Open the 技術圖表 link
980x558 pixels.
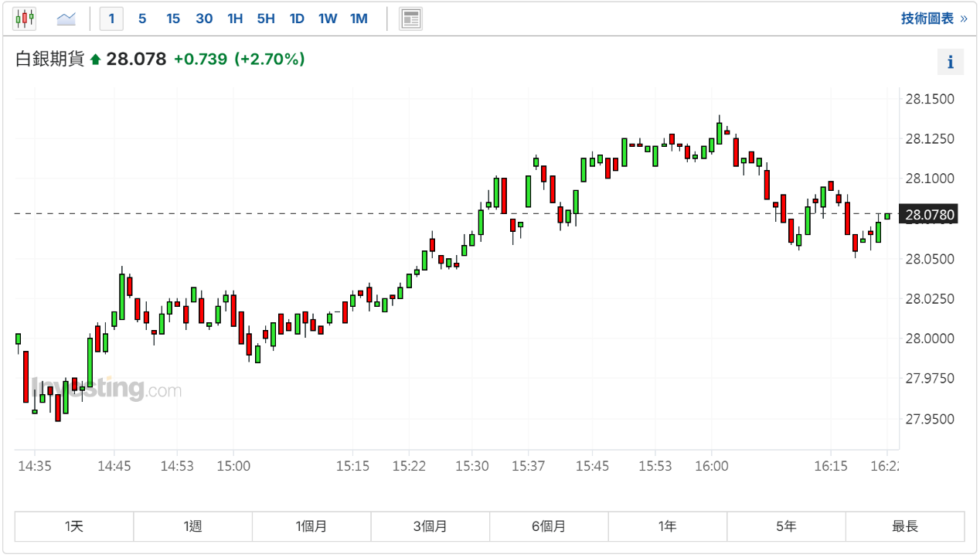coord(933,19)
